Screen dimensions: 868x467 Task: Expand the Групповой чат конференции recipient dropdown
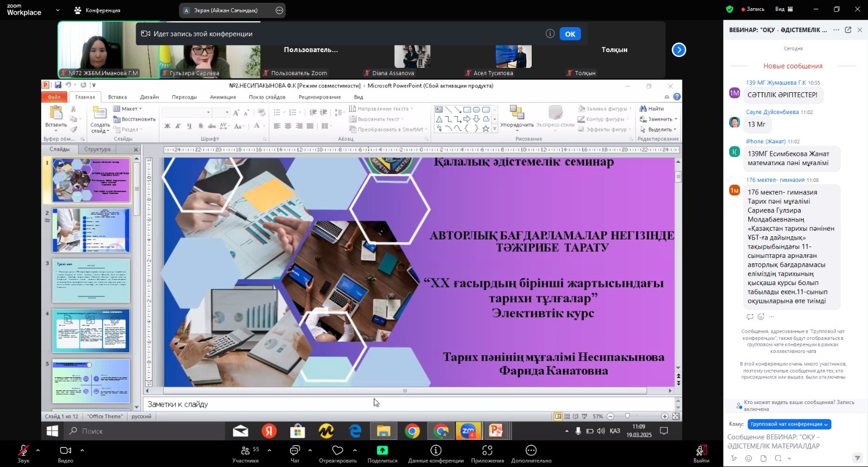click(x=789, y=424)
